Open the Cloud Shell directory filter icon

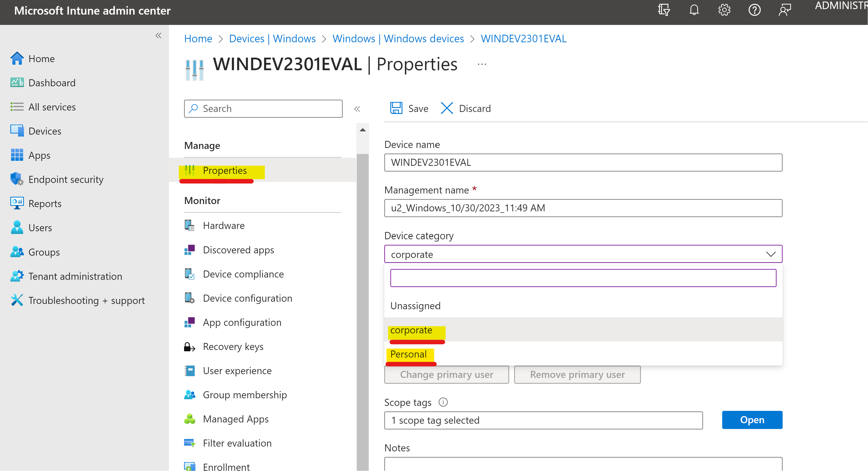click(x=664, y=10)
